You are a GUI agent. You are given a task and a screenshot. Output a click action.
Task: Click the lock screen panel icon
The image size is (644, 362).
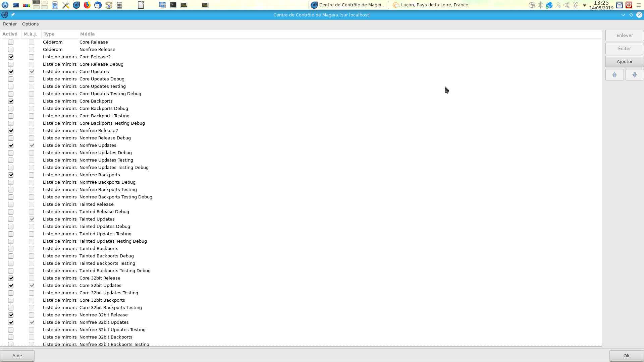pos(620,5)
